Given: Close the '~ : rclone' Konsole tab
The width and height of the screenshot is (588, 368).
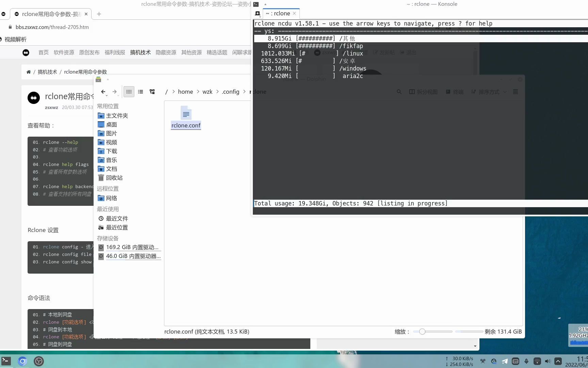Looking at the screenshot, I should click(x=294, y=14).
